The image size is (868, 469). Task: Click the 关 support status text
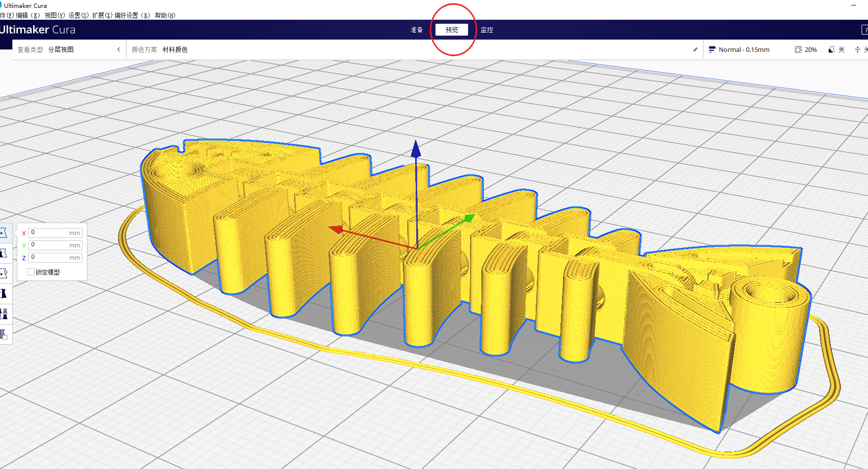[x=841, y=49]
